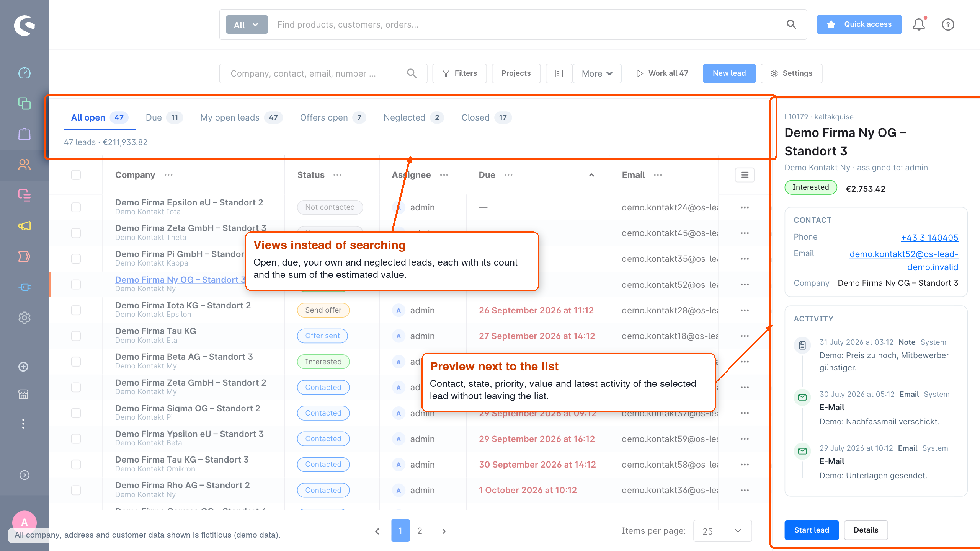Click the New lead button
The width and height of the screenshot is (980, 551).
pos(729,73)
